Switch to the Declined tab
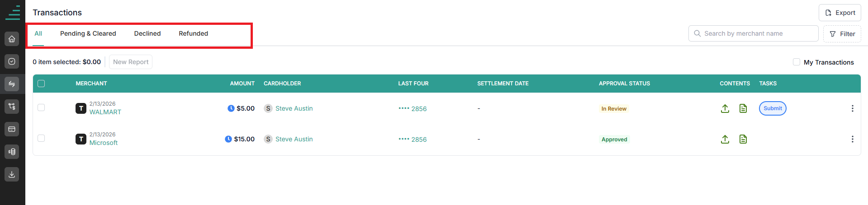The height and width of the screenshot is (205, 868). pos(147,33)
